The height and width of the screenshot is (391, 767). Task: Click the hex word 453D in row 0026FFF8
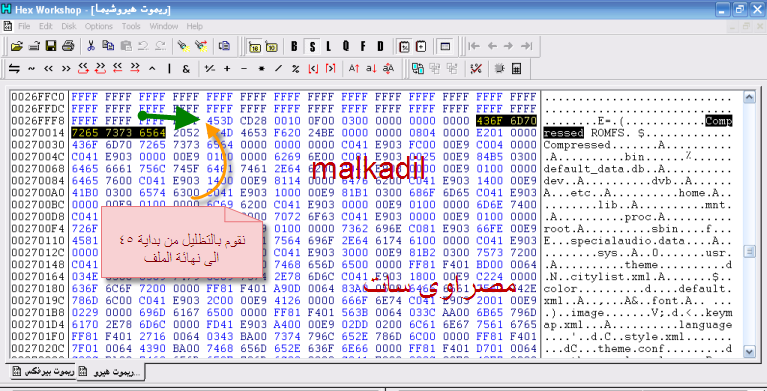pyautogui.click(x=220, y=120)
